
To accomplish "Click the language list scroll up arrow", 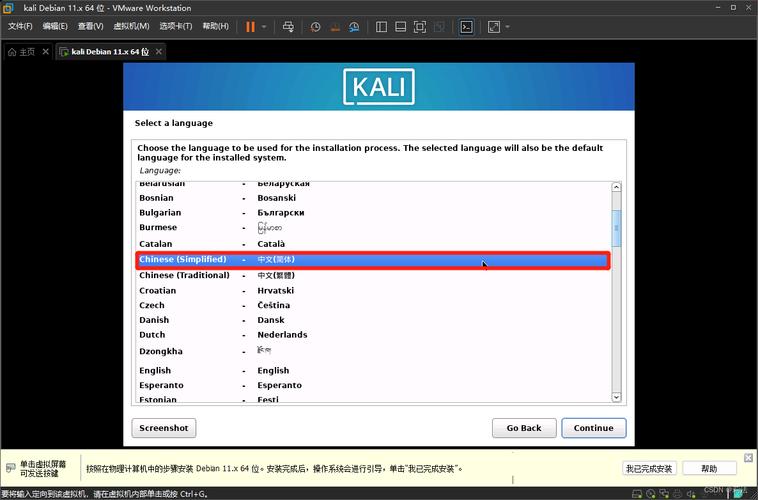I will point(616,187).
